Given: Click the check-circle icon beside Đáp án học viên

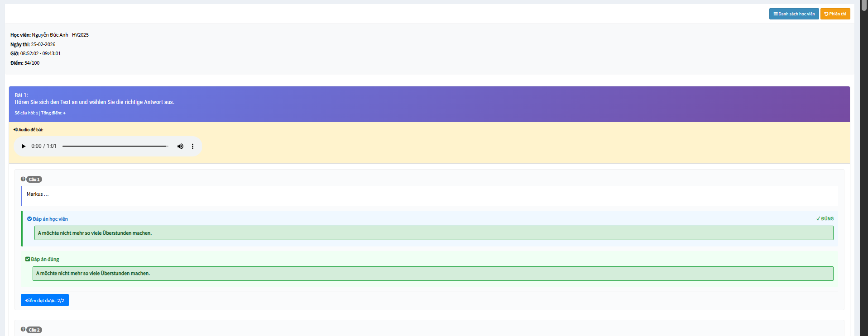Looking at the screenshot, I should point(29,219).
